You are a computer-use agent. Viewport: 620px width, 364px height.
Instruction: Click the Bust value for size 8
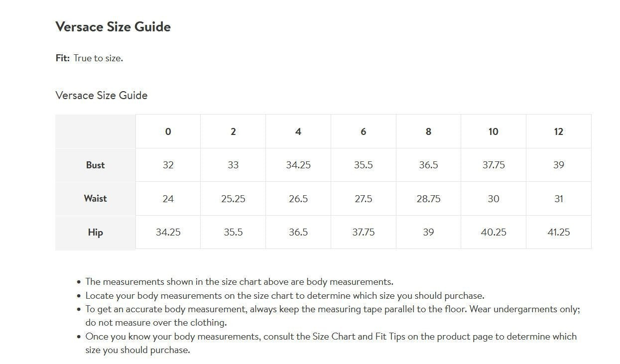click(428, 165)
